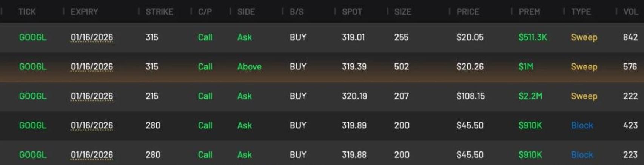Click the Block type with 423 volume
Viewport: 644px width, 165px height.
click(582, 125)
